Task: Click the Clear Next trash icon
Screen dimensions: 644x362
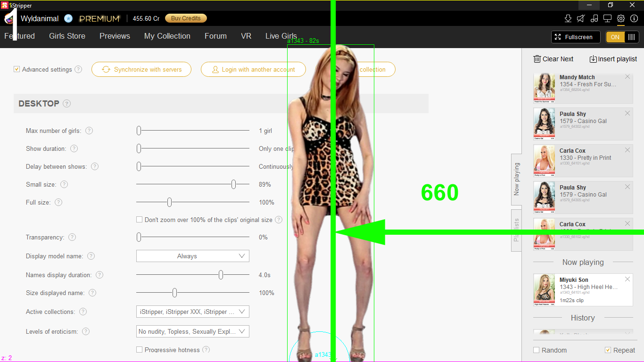Action: [537, 59]
